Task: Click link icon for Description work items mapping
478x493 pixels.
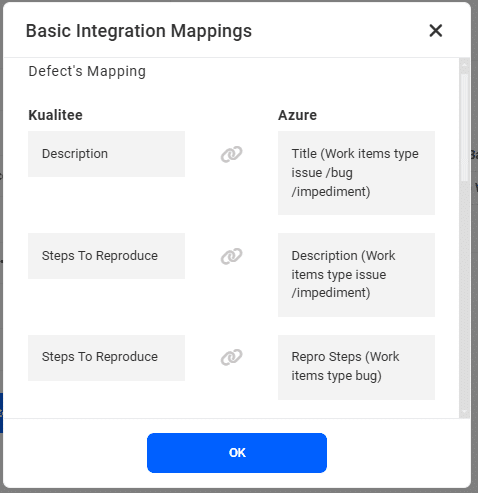Action: (231, 256)
